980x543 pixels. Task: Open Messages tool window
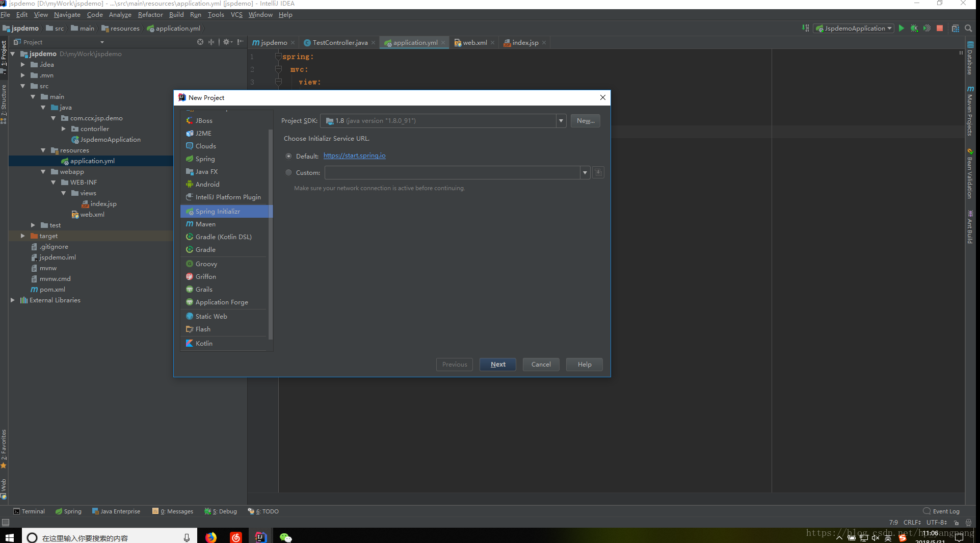pos(173,511)
